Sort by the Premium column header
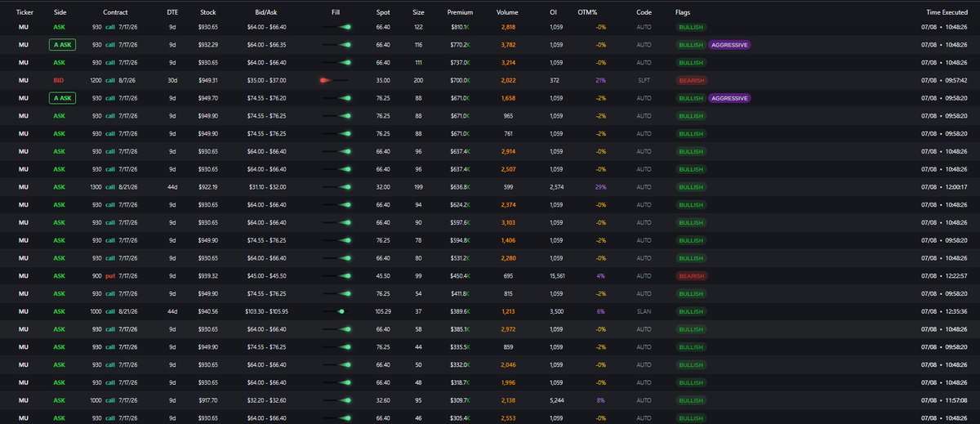This screenshot has height=424, width=980. pyautogui.click(x=460, y=13)
